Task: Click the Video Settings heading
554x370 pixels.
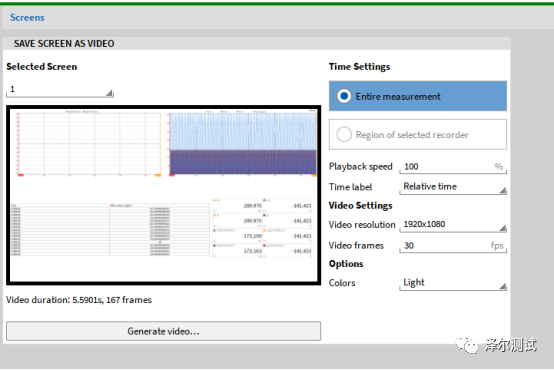Action: pos(360,206)
